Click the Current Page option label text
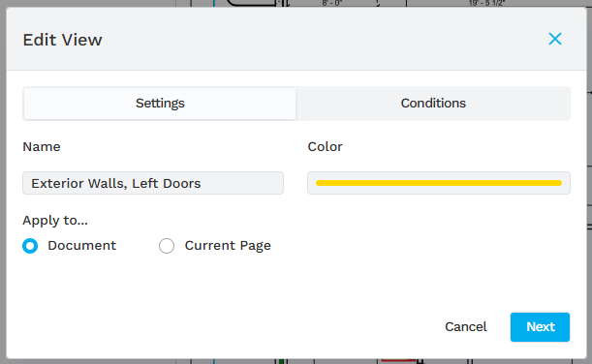This screenshot has height=364, width=592. tap(228, 246)
